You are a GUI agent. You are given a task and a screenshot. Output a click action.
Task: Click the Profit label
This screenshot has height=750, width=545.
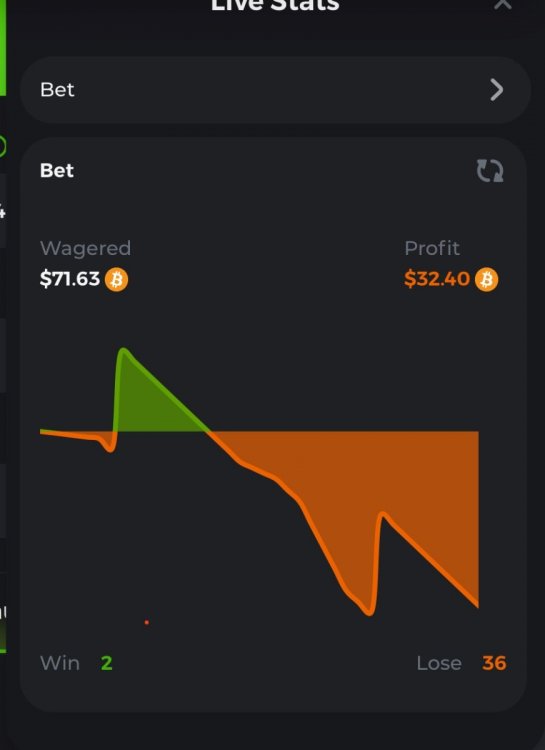[432, 248]
